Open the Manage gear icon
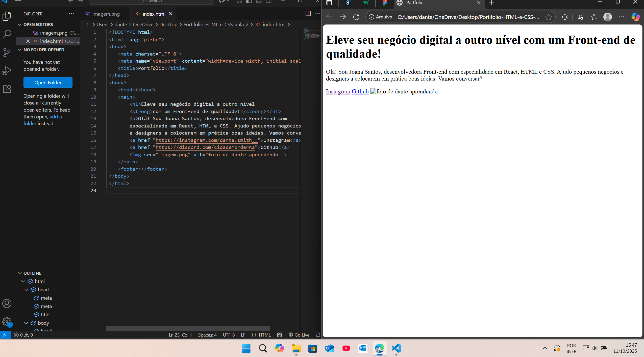 pos(7,322)
